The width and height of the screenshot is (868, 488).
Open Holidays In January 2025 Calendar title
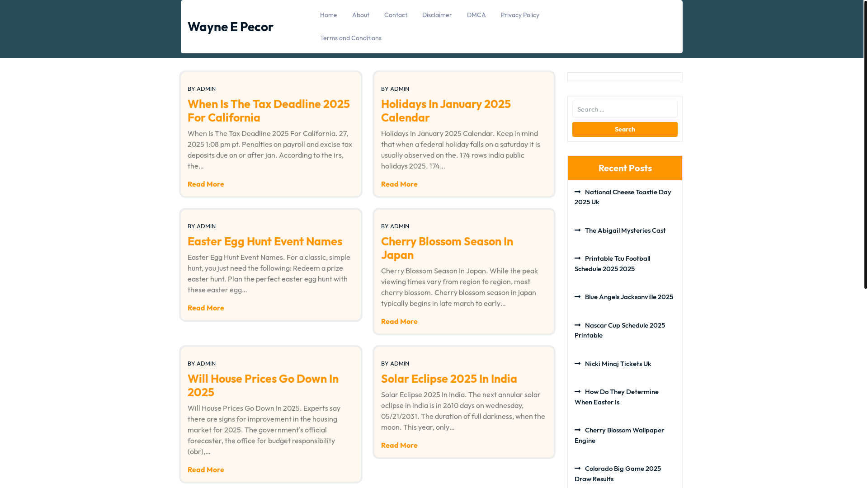[x=446, y=110]
